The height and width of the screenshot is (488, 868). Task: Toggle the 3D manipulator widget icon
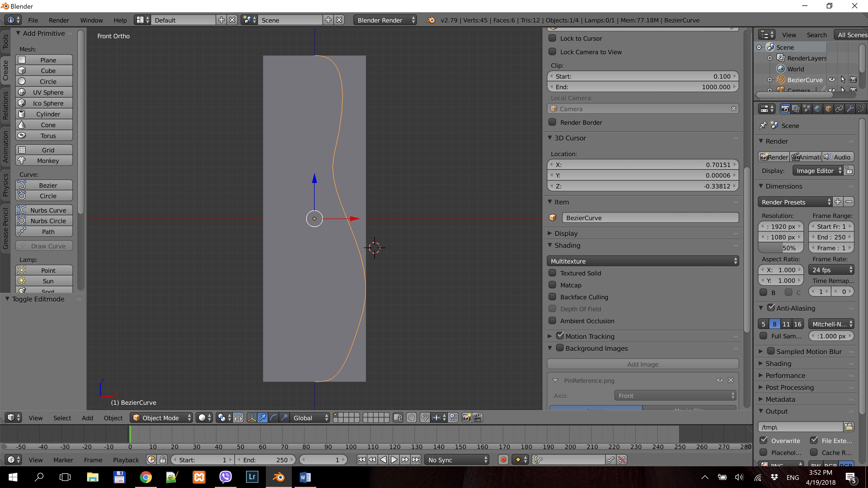tap(251, 418)
